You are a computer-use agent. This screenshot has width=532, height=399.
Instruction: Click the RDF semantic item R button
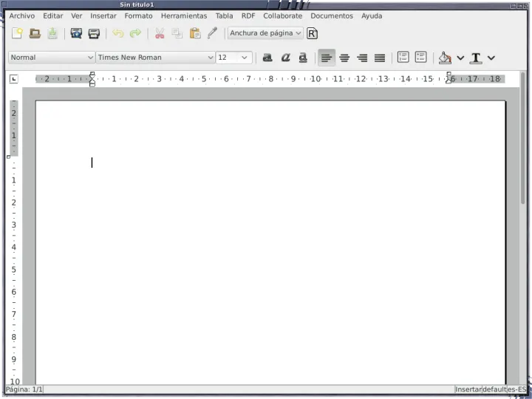click(313, 33)
